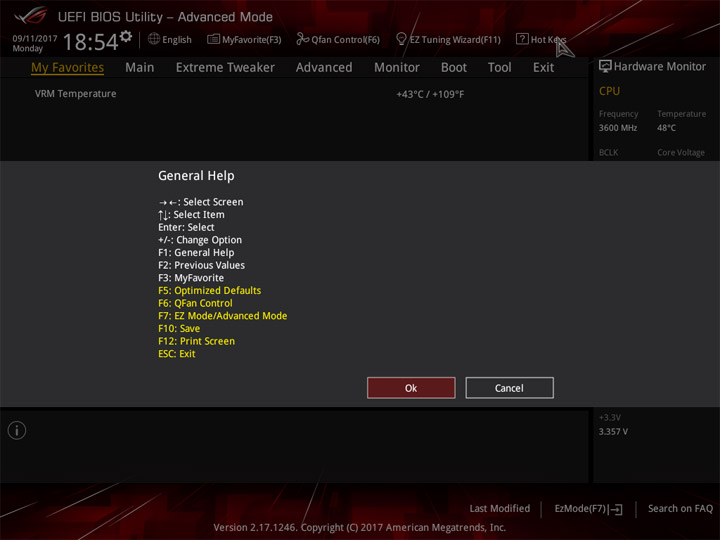Click the EzMode exit arrow icon
The height and width of the screenshot is (540, 720).
click(615, 509)
